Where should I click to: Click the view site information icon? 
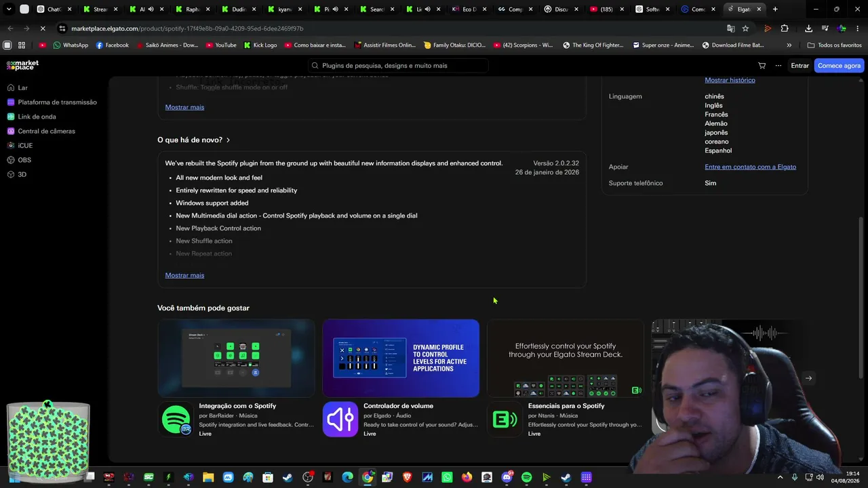coord(62,28)
